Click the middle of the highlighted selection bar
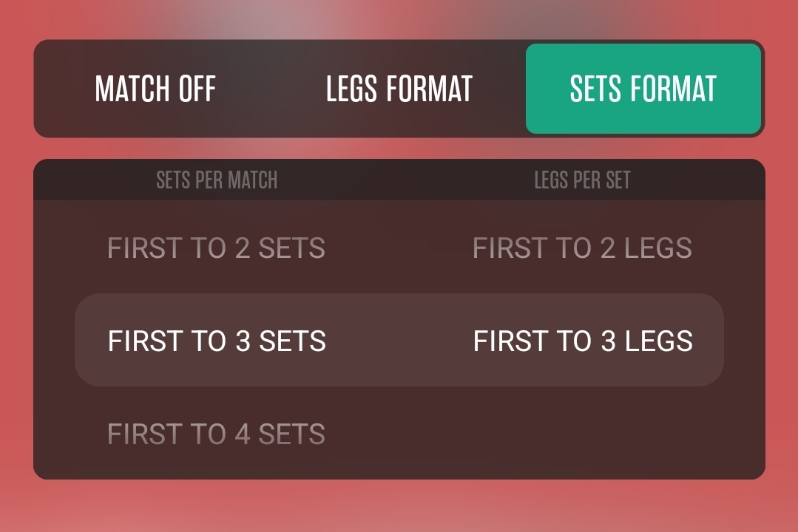 point(399,341)
